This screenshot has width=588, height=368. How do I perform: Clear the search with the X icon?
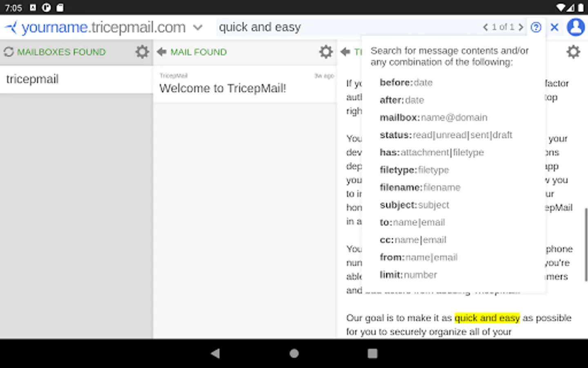pos(555,27)
